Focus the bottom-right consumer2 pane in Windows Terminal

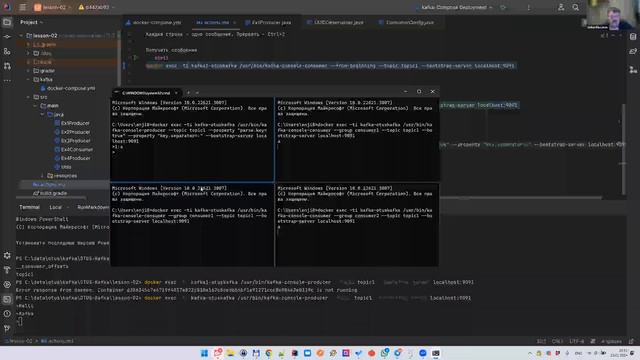point(357,225)
